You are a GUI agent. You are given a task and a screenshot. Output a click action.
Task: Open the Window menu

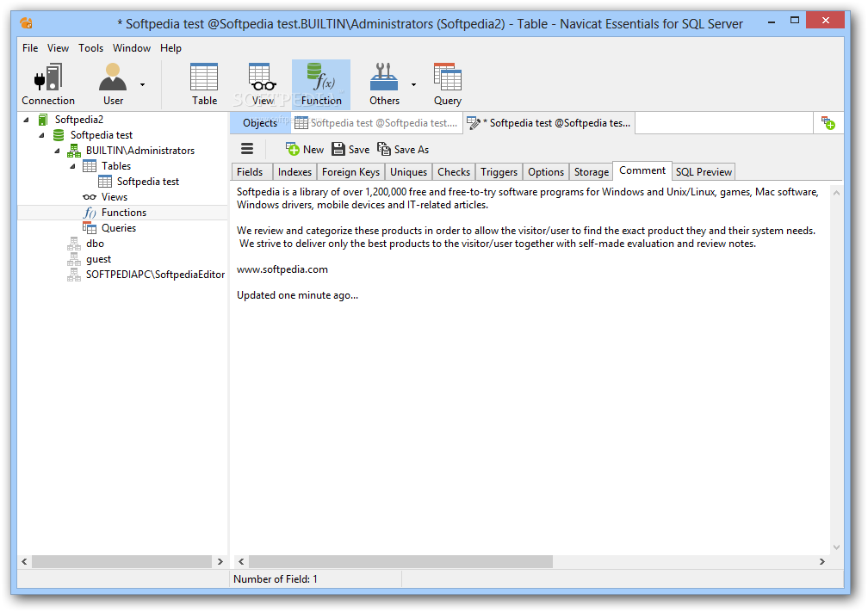click(132, 48)
